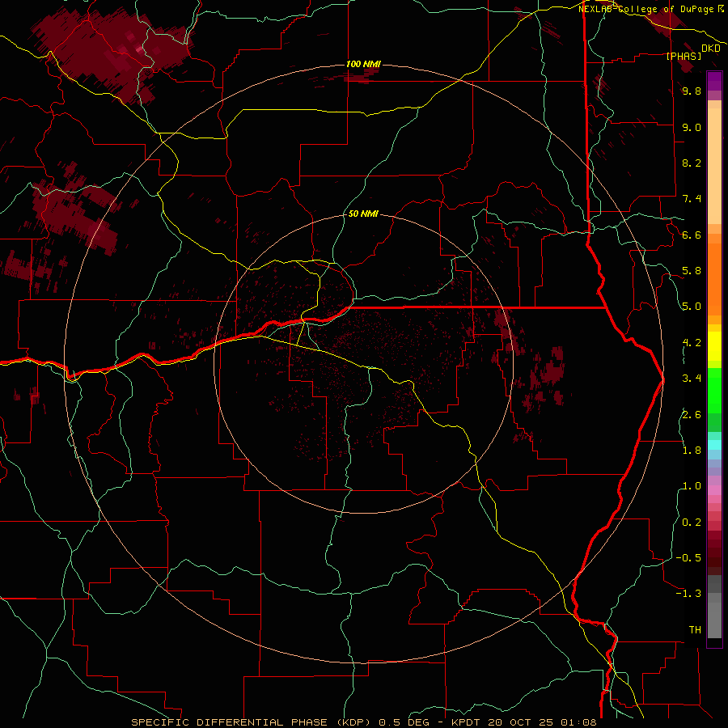Click the "[PHAS]" units label
Viewport: 728px width, 728px height.
[684, 56]
